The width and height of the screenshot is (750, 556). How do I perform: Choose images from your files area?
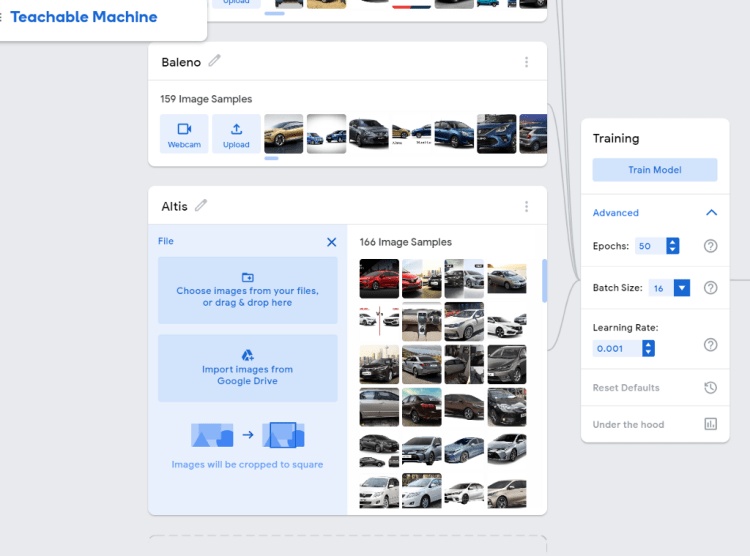point(248,290)
